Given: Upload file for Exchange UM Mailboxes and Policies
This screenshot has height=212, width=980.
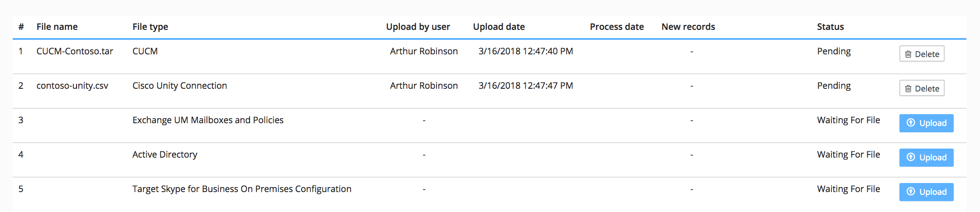Looking at the screenshot, I should click(926, 123).
